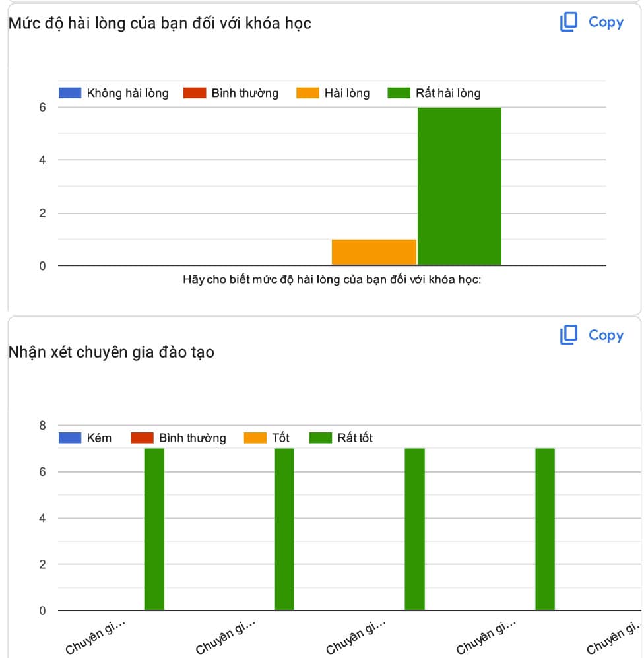Image resolution: width=644 pixels, height=658 pixels.
Task: Click the copy icon for the trainer review chart
Action: click(x=568, y=335)
